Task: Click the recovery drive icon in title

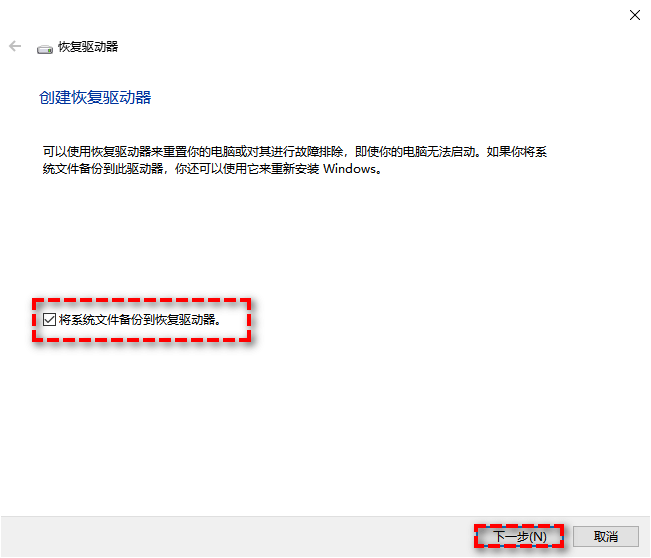Action: [45, 49]
